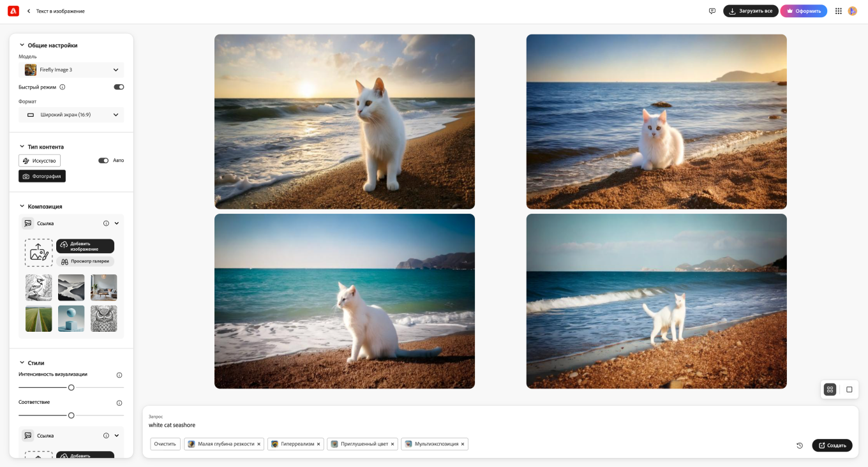The width and height of the screenshot is (868, 467).
Task: Click the Модель label
Action: 27,57
